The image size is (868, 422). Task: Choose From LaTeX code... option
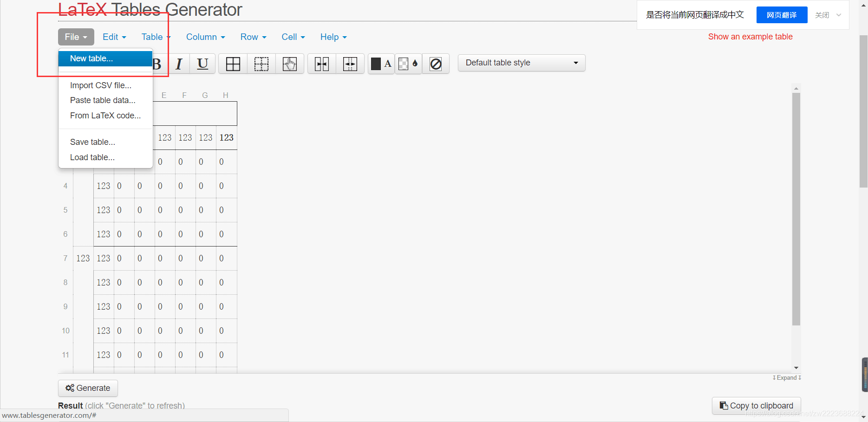pos(105,116)
